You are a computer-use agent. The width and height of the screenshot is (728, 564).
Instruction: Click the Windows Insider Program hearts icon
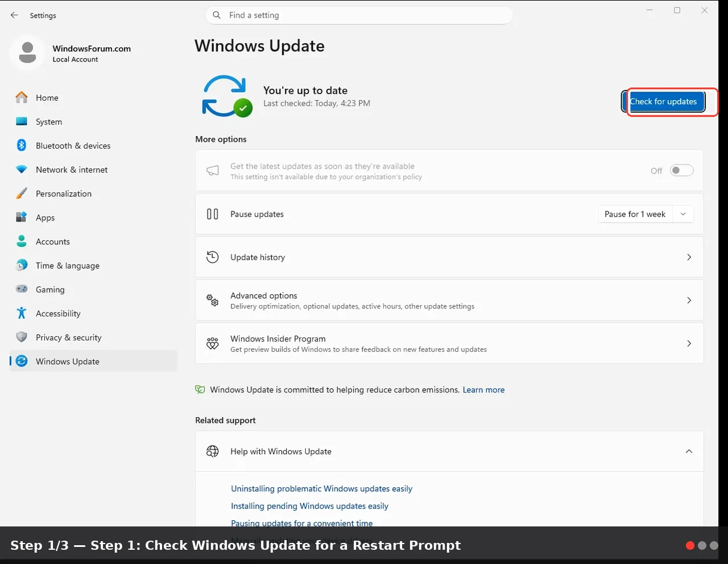[x=213, y=343]
